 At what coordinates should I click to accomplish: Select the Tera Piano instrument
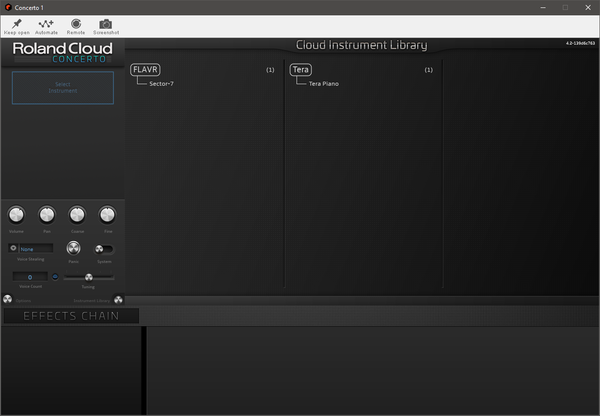pos(324,84)
